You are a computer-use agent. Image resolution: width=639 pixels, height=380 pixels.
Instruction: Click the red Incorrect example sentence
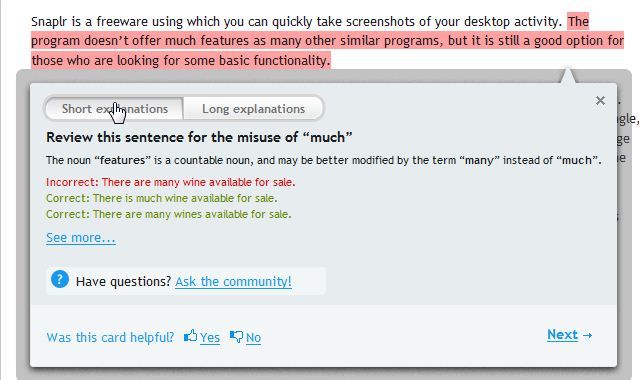[170, 182]
